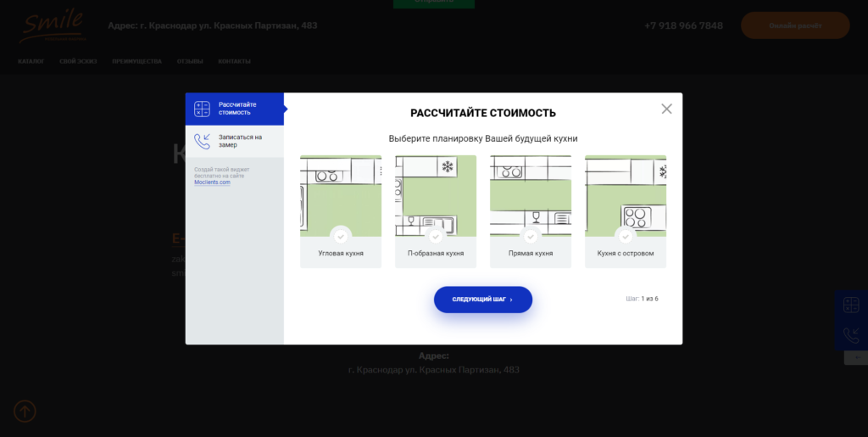
Task: Open the Отзывы menu item
Action: pos(190,61)
